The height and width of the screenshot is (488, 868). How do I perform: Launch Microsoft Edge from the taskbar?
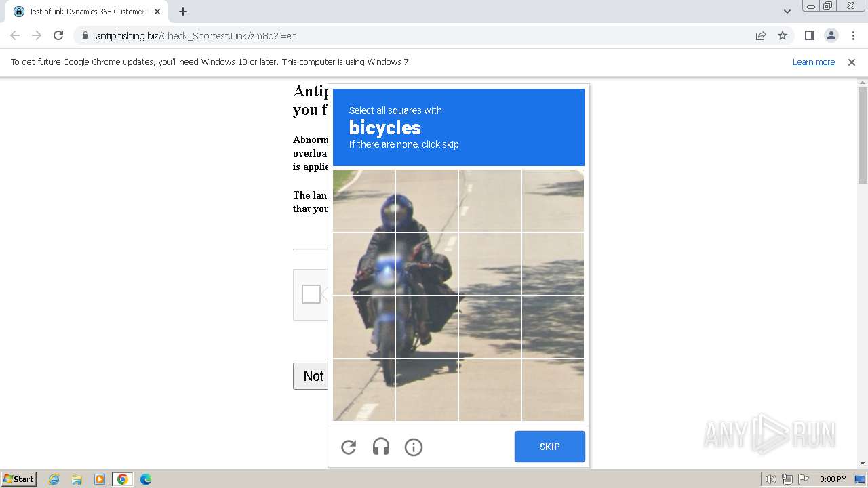[x=146, y=479]
